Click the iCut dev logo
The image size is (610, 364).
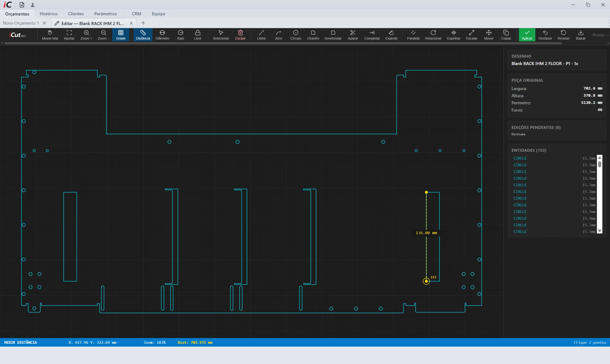point(18,35)
